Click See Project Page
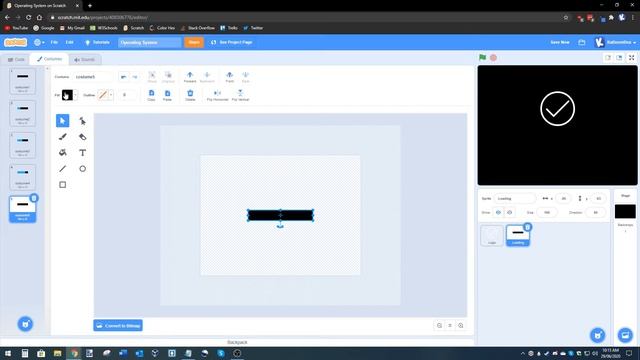The height and width of the screenshot is (360, 640). click(231, 42)
